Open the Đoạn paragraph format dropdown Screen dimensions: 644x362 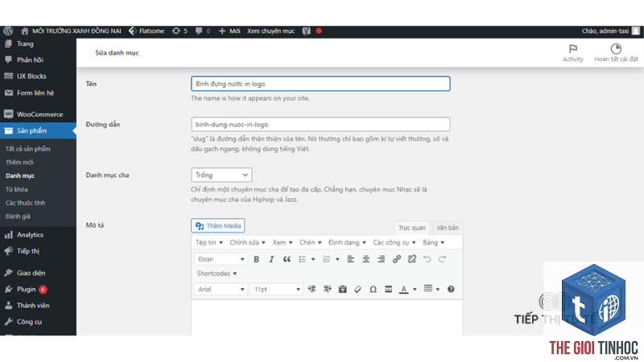click(221, 259)
